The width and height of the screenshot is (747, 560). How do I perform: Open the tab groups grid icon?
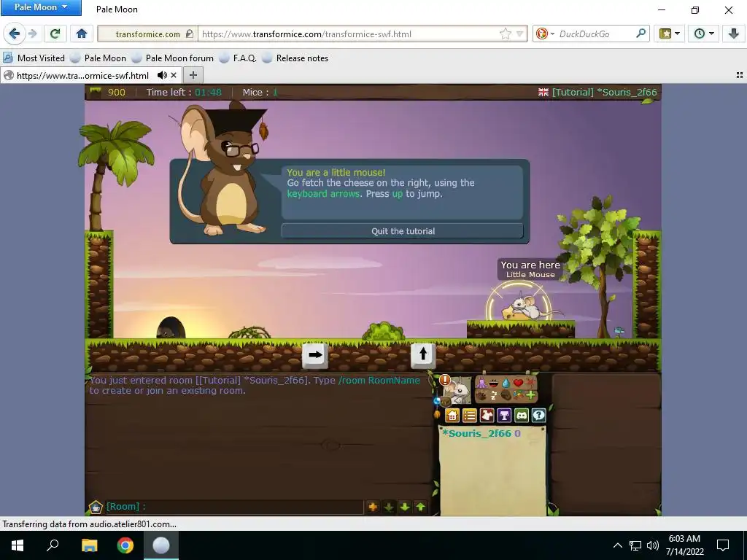click(x=740, y=75)
